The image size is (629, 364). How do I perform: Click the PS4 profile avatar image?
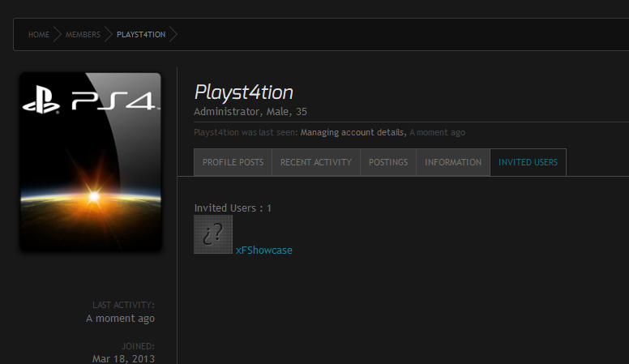tap(91, 162)
